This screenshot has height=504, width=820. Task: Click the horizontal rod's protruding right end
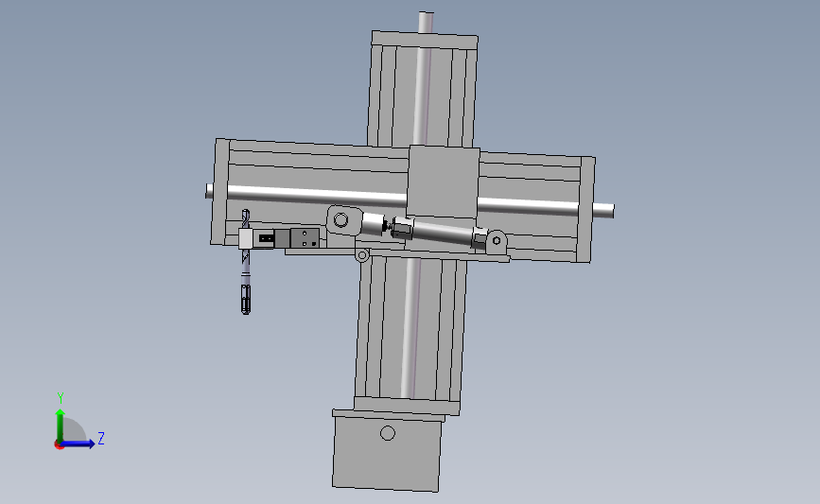pos(603,210)
